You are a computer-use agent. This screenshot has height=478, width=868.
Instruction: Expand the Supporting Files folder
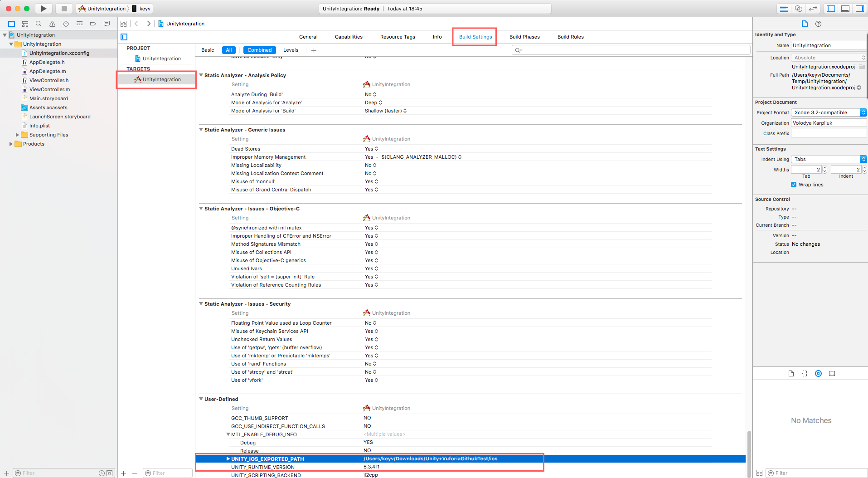click(17, 135)
